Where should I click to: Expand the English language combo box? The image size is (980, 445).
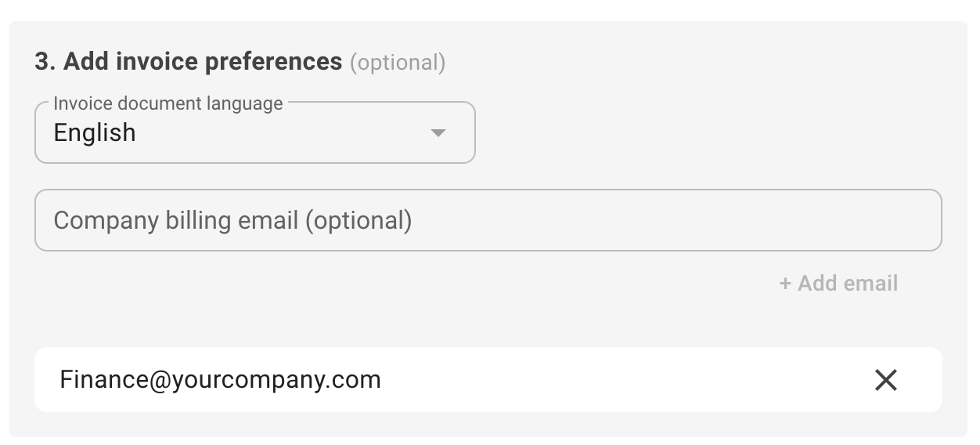(x=254, y=132)
